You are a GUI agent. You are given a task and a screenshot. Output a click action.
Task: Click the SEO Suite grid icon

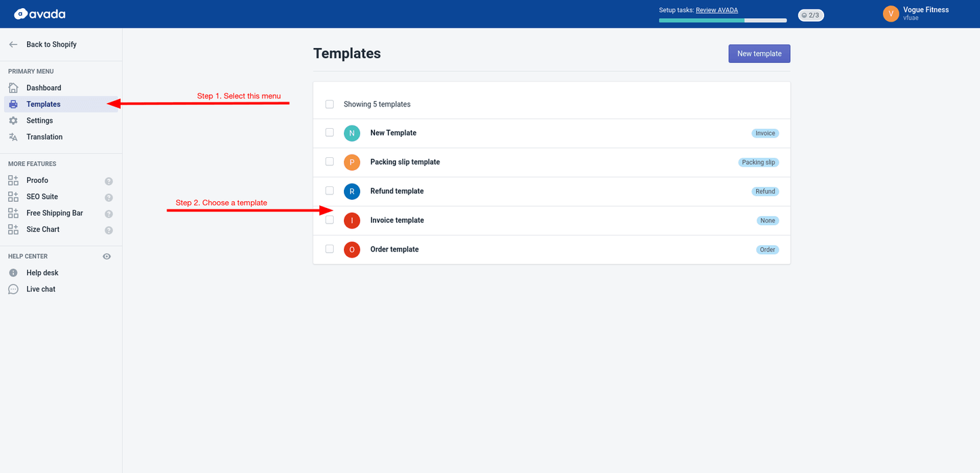click(13, 197)
